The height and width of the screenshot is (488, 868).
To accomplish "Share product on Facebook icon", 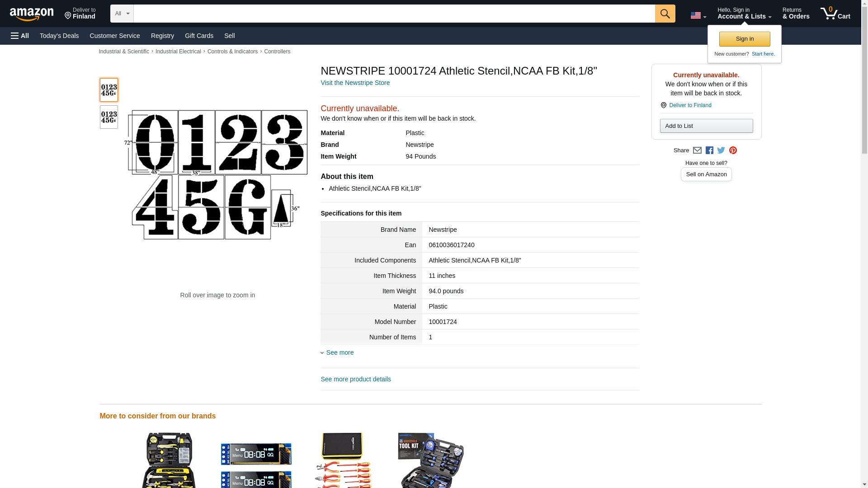I will pyautogui.click(x=709, y=150).
